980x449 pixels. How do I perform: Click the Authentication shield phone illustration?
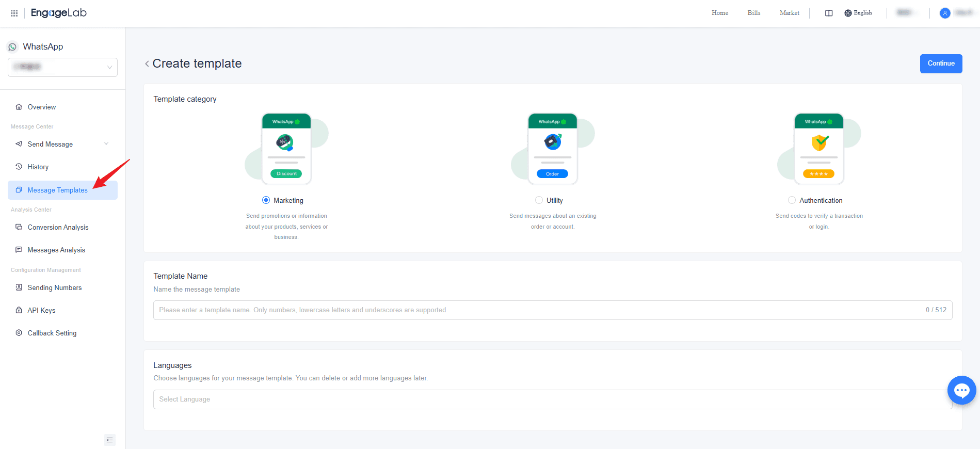pyautogui.click(x=819, y=149)
